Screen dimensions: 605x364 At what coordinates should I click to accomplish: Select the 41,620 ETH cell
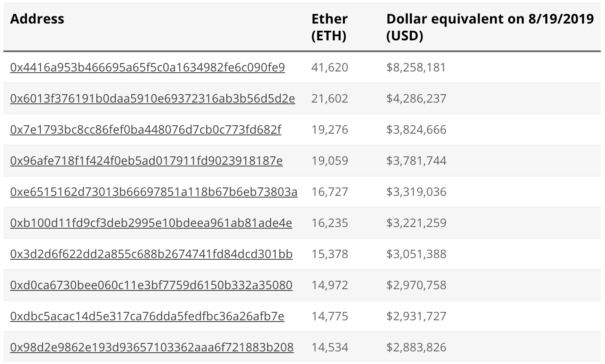click(329, 68)
